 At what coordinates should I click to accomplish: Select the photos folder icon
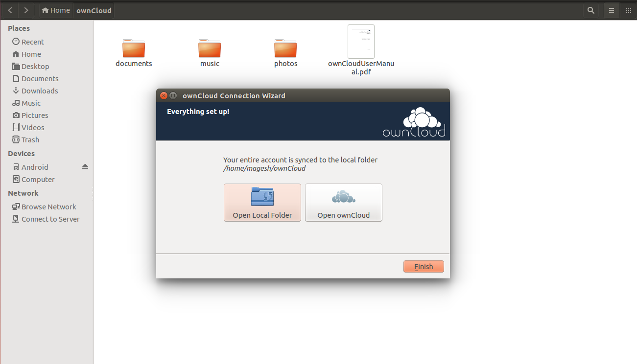pos(285,48)
